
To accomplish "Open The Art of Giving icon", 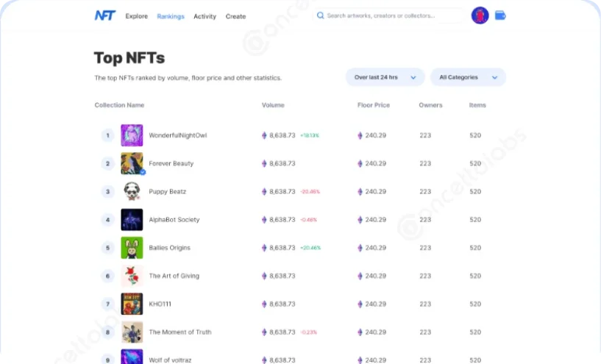I will pyautogui.click(x=132, y=276).
